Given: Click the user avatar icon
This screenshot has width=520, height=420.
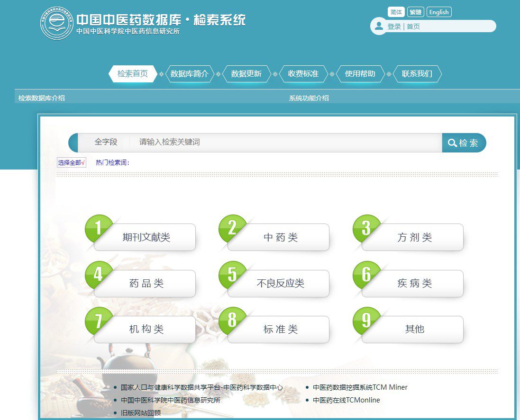Looking at the screenshot, I should pyautogui.click(x=379, y=26).
